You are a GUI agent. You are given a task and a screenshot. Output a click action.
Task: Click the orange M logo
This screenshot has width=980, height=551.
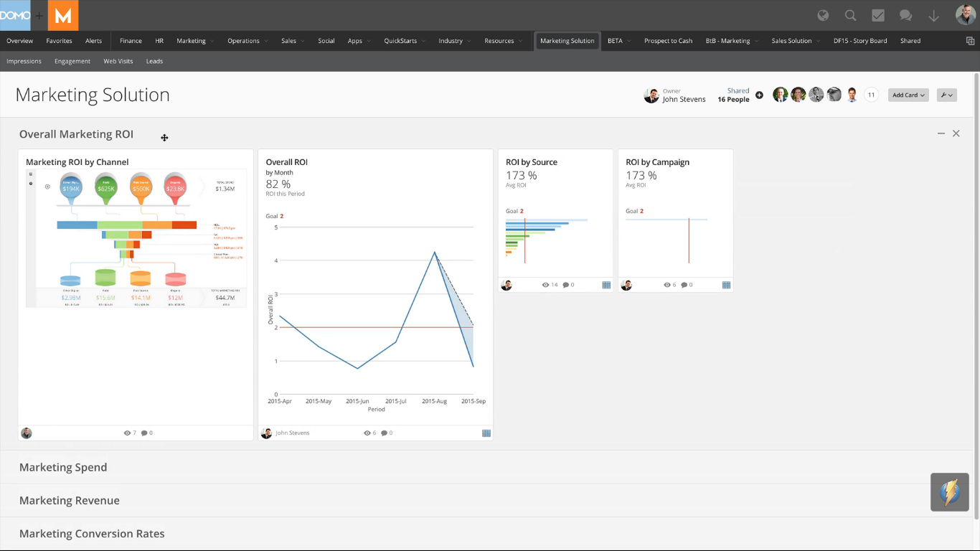point(63,16)
